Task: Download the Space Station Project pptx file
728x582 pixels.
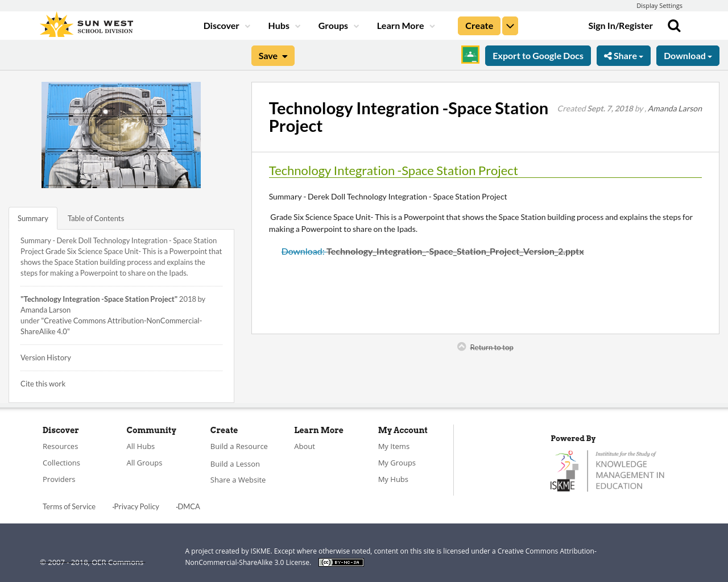Action: pyautogui.click(x=432, y=250)
